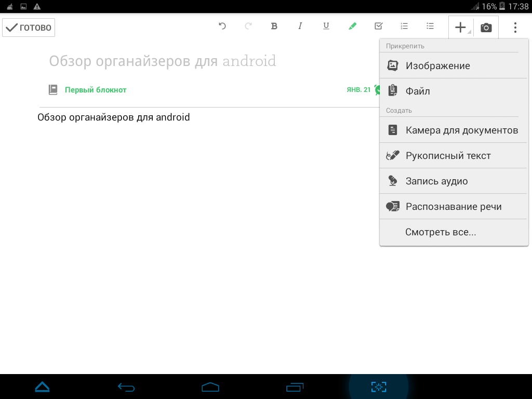Toggle bold text formatting
Screen dimensions: 532x399
click(x=274, y=26)
